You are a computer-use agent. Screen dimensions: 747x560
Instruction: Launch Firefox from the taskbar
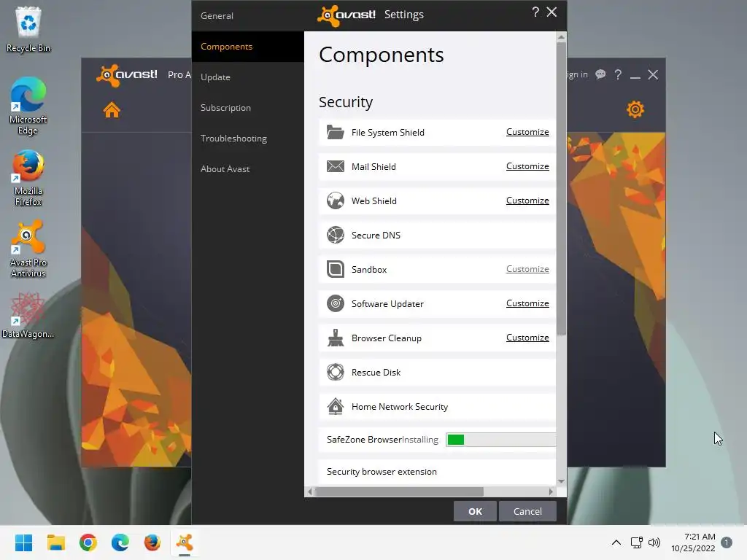(x=152, y=542)
